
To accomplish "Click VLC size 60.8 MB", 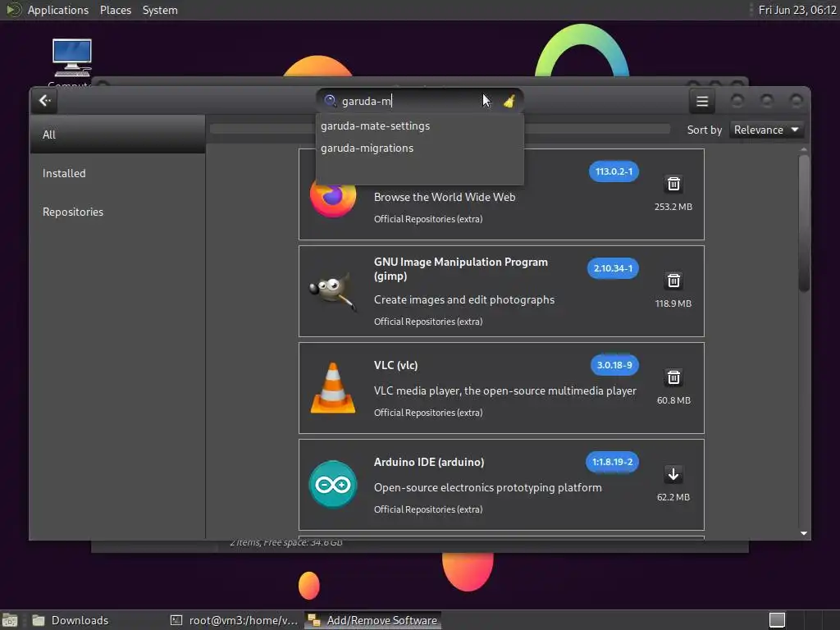I will pos(673,400).
